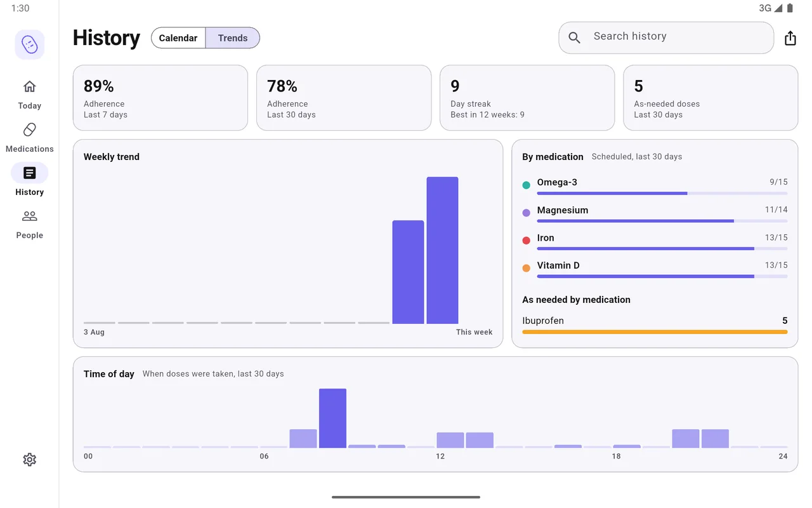
Task: Focus the Search history field
Action: pyautogui.click(x=666, y=38)
